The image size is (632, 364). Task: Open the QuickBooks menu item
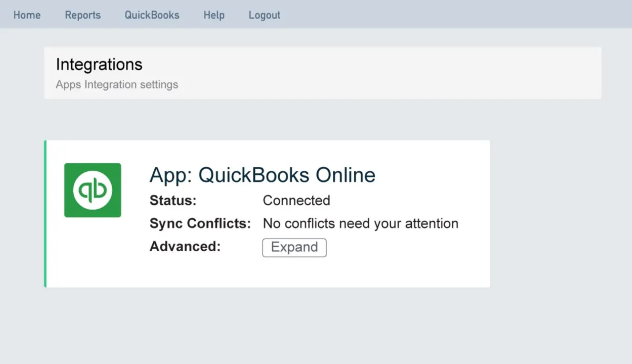click(152, 15)
